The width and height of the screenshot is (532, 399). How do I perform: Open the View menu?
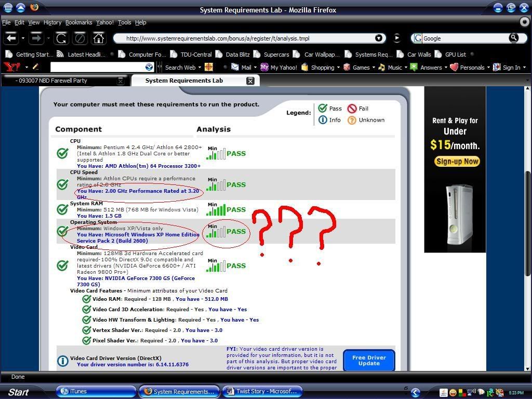point(34,22)
